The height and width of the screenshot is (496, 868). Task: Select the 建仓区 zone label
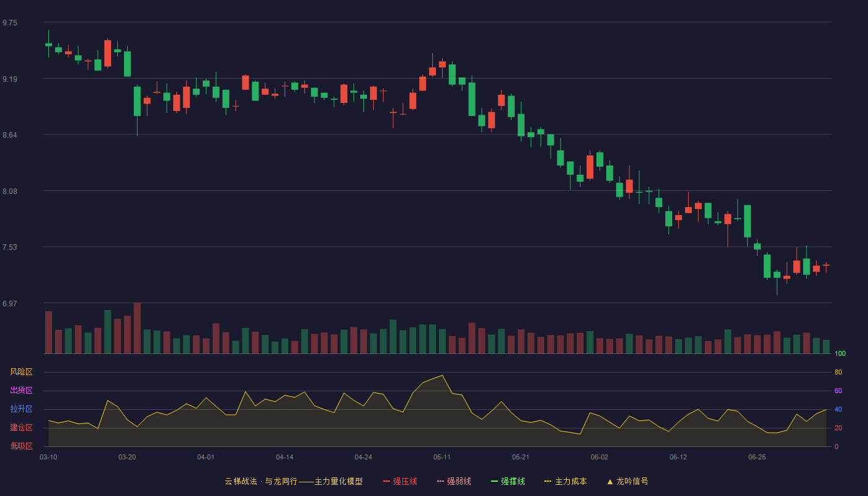[x=21, y=428]
